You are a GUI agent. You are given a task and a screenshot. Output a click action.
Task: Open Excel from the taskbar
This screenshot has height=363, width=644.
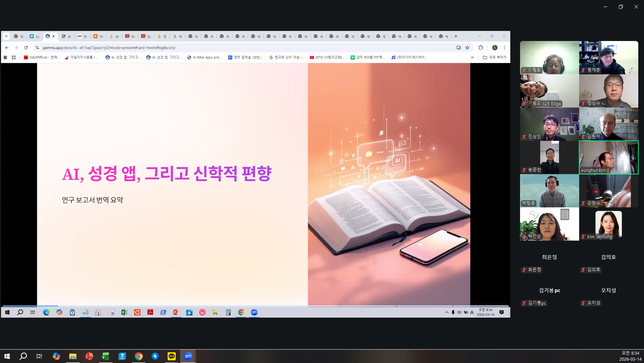tap(105, 356)
